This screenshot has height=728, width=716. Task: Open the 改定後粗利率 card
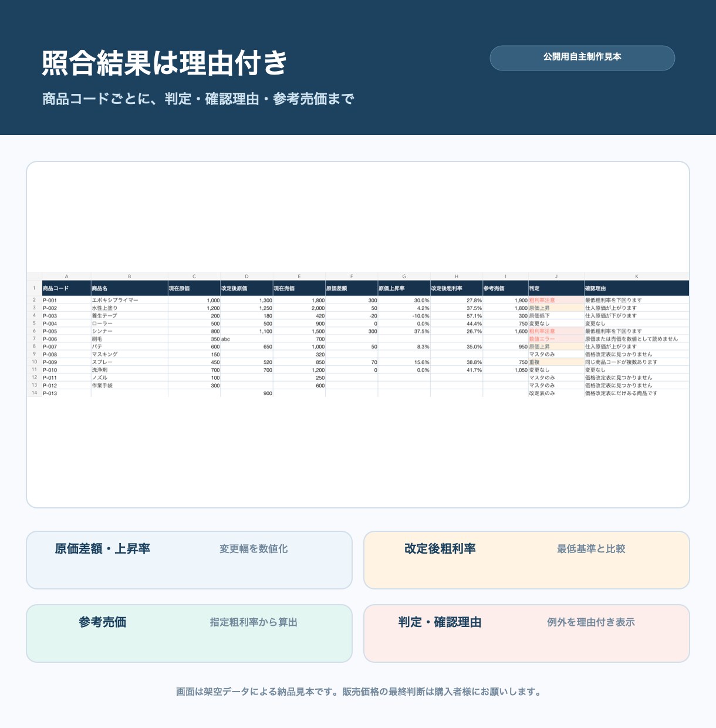click(x=526, y=560)
